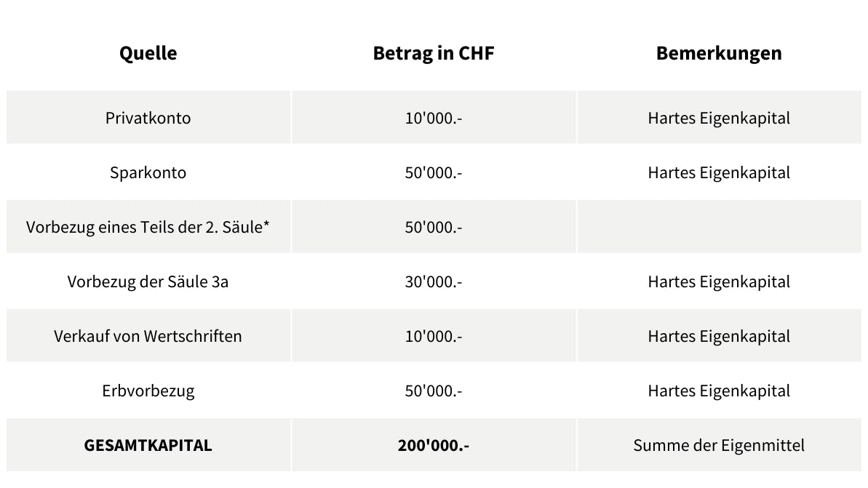Select Hartes Eigenkapital in the Erbvorbezug row
Viewport: 868px width, 488px height.
point(719,391)
